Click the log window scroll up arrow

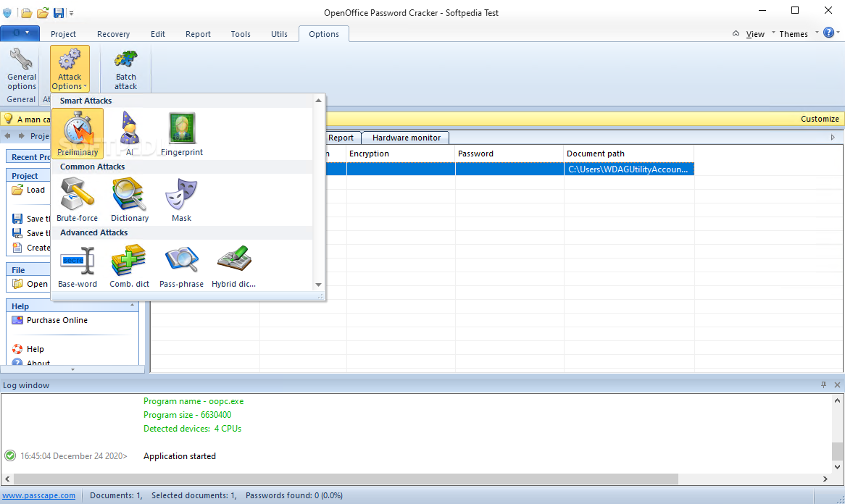pyautogui.click(x=837, y=400)
